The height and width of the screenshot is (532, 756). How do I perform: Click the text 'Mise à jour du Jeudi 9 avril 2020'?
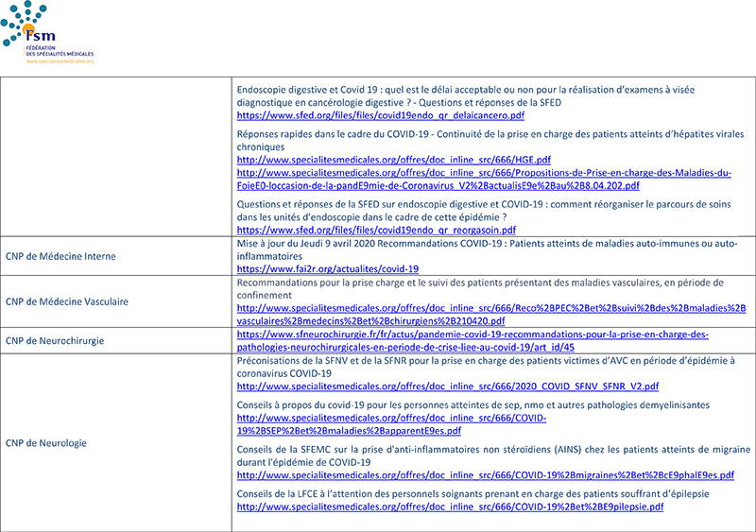point(305,243)
